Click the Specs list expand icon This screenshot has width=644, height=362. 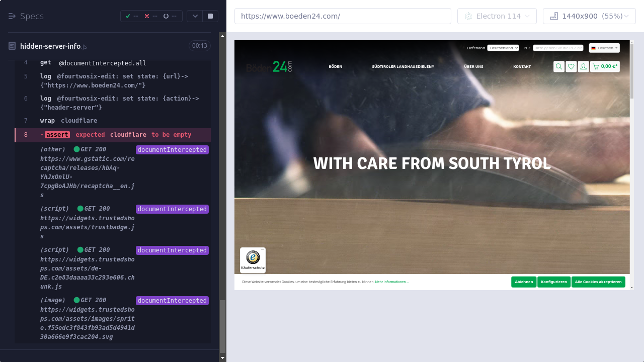12,16
